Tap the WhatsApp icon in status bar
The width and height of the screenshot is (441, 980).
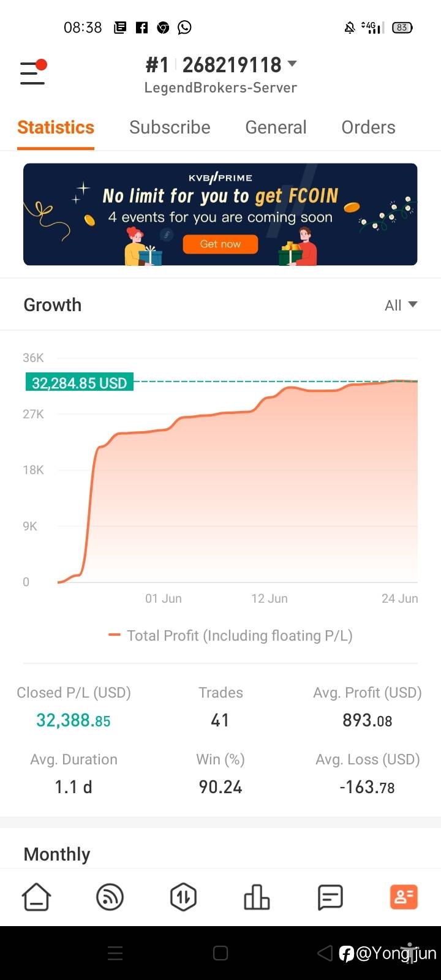pos(184,27)
